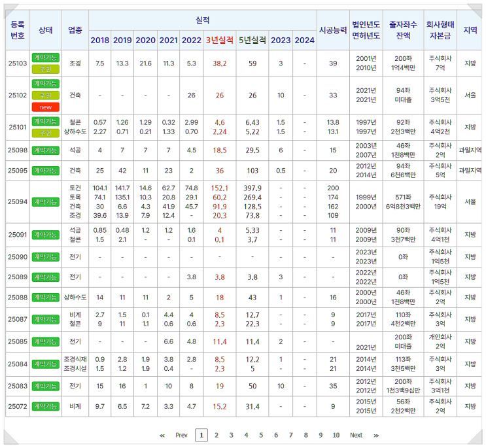The height and width of the screenshot is (448, 486).
Task: Select registration number 25084
Action: pyautogui.click(x=18, y=364)
